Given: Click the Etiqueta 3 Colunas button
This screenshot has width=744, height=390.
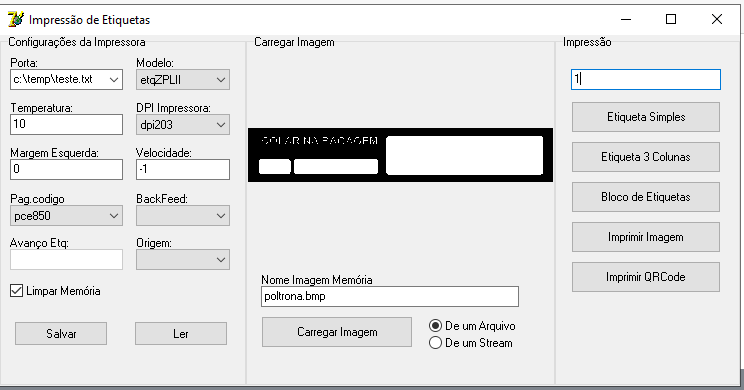Looking at the screenshot, I should coord(646,157).
